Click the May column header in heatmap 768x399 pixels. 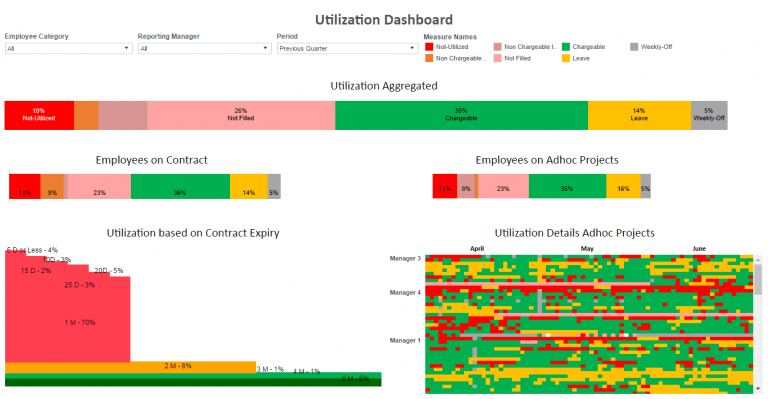(x=587, y=249)
